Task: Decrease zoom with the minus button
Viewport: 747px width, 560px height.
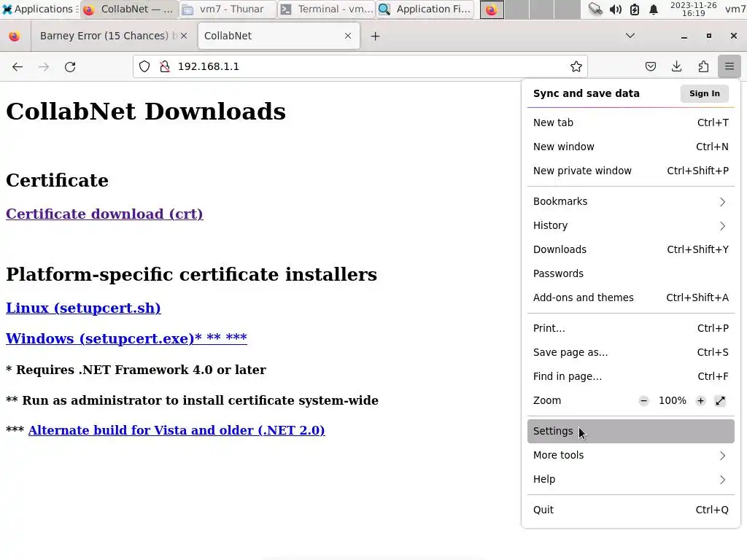Action: [643, 401]
